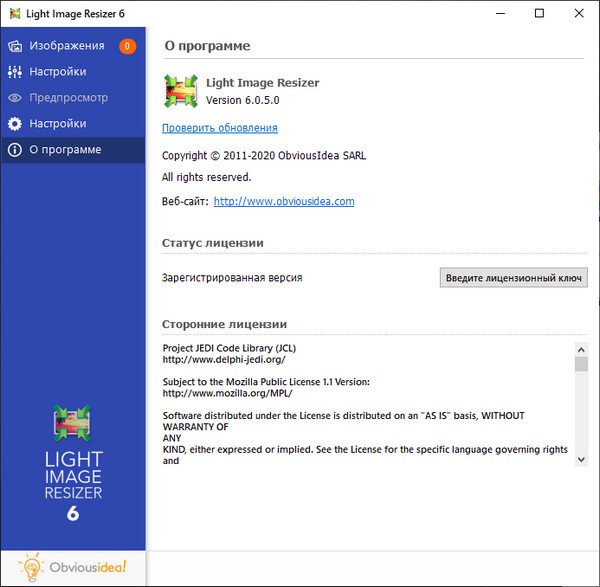The height and width of the screenshot is (587, 600).
Task: Click the Light Image Resizer logo beside Version
Action: pos(181,91)
